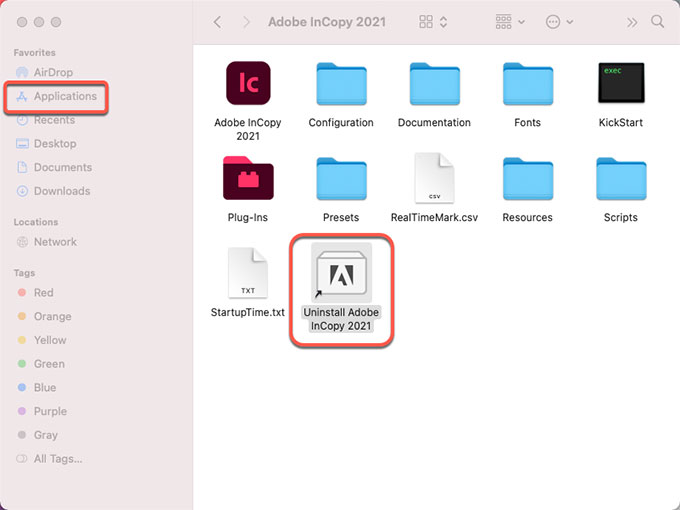Open the Configuration folder
The image size is (680, 510).
click(341, 84)
